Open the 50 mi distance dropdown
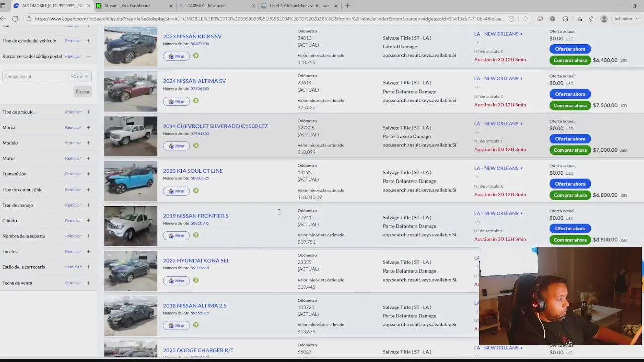The height and width of the screenshot is (362, 644). pyautogui.click(x=79, y=77)
